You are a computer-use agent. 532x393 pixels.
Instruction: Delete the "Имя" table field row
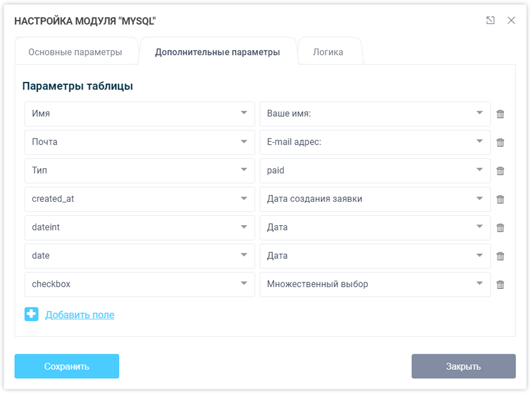coord(500,114)
